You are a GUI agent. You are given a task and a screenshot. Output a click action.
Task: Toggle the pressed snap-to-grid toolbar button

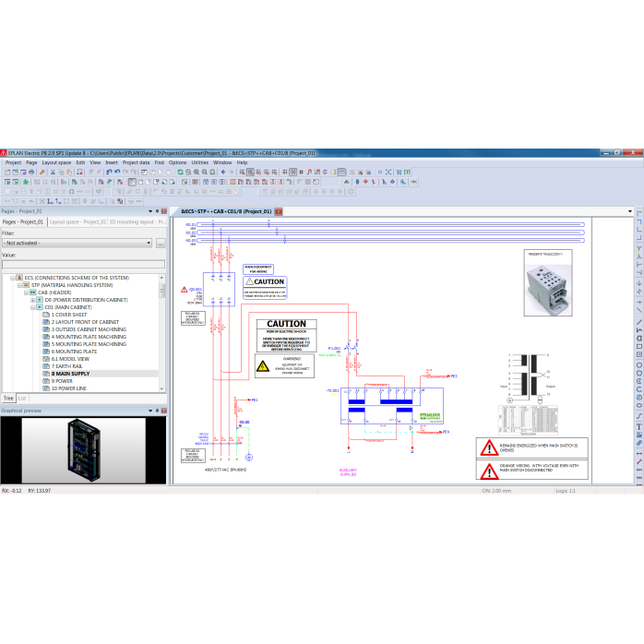pos(292,173)
